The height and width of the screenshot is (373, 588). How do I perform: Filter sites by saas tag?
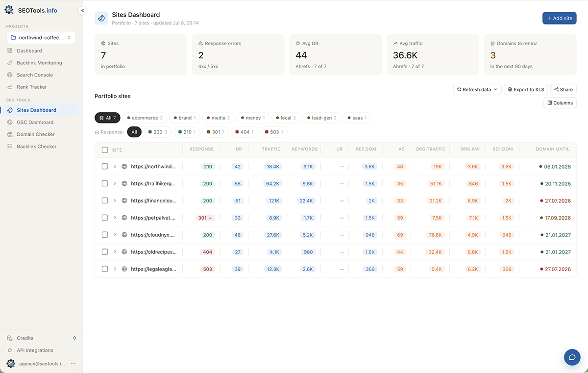pyautogui.click(x=357, y=118)
